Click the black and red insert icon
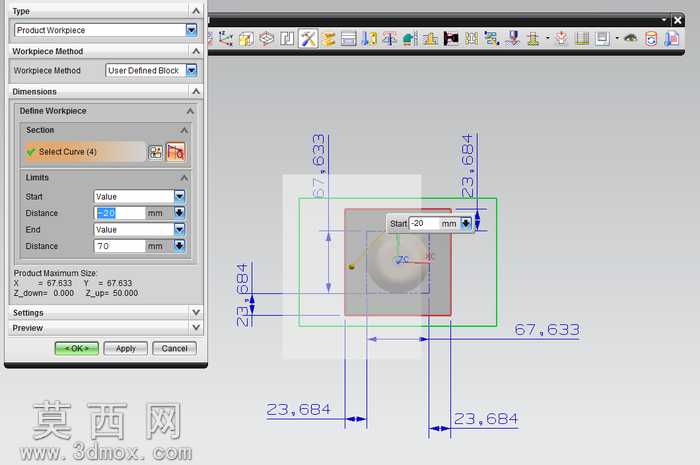The image size is (700, 465). pyautogui.click(x=451, y=39)
